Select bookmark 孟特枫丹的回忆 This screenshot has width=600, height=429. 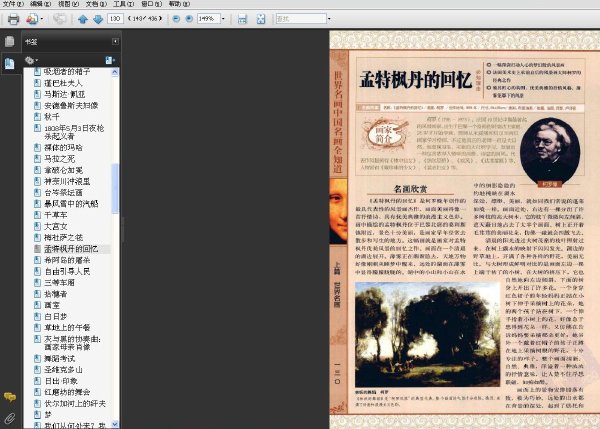71,249
